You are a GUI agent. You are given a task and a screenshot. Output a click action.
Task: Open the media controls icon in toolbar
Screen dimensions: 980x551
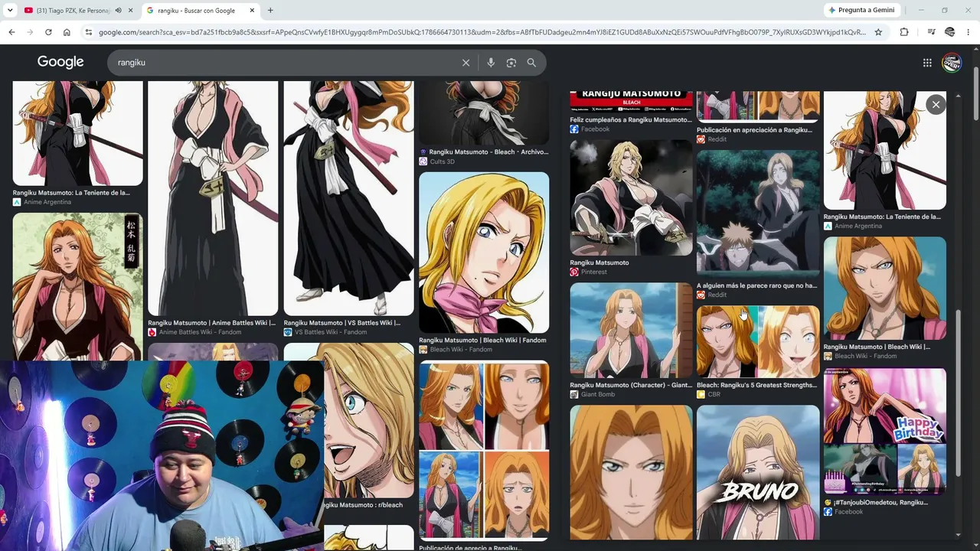click(x=931, y=32)
